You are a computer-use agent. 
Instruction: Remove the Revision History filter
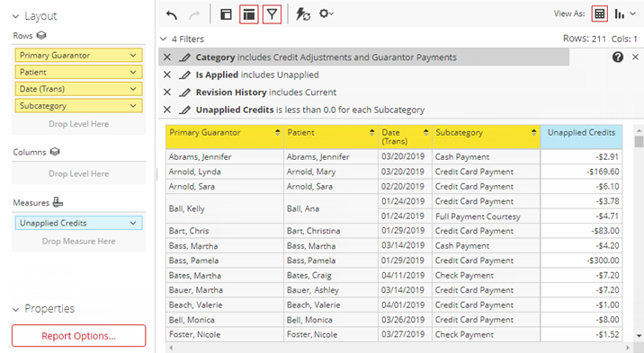click(167, 92)
